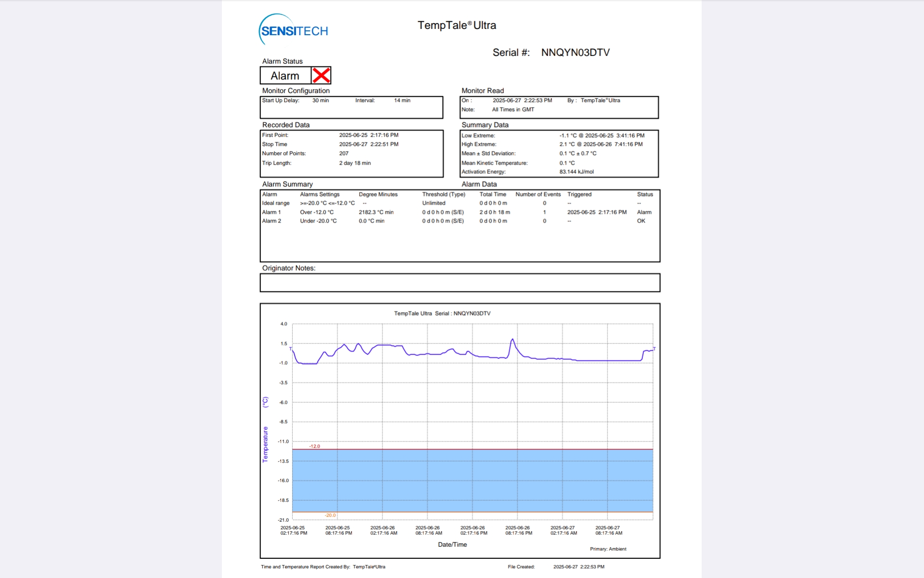Select First Point timestamp 2025-06-25 2:17:16 PM

(x=369, y=135)
